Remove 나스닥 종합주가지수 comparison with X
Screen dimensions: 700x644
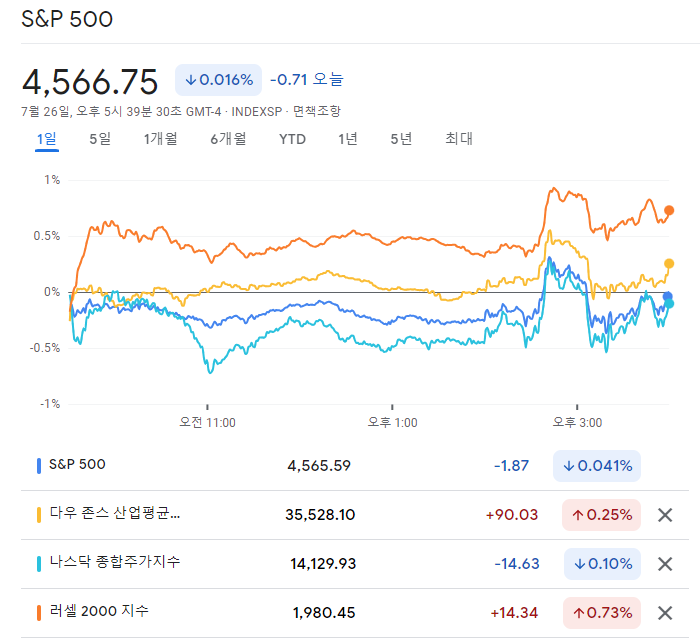coord(665,564)
